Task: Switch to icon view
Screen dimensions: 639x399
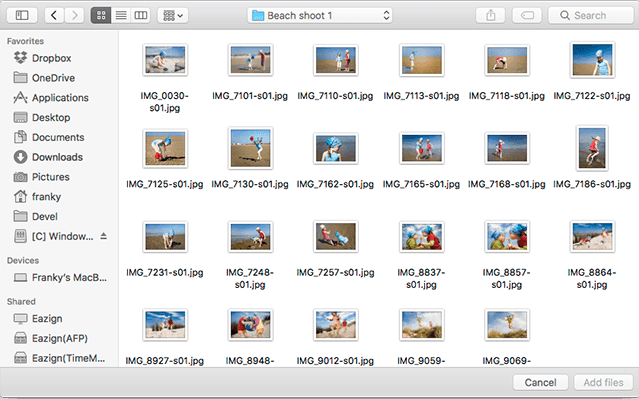Action: [101, 15]
